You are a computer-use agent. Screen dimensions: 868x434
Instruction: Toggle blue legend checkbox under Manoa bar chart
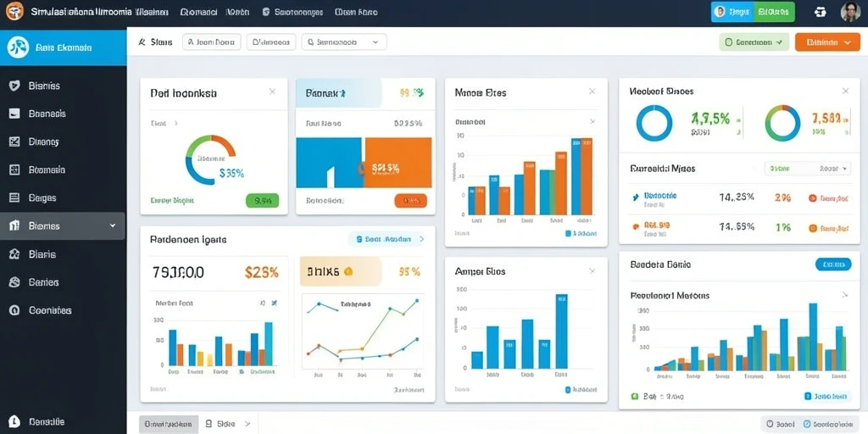pos(568,234)
